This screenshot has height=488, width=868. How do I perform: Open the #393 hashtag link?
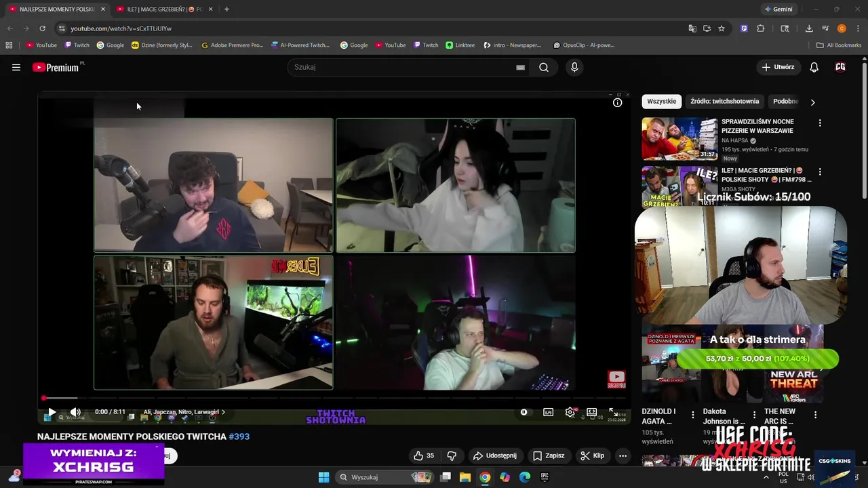coord(239,436)
